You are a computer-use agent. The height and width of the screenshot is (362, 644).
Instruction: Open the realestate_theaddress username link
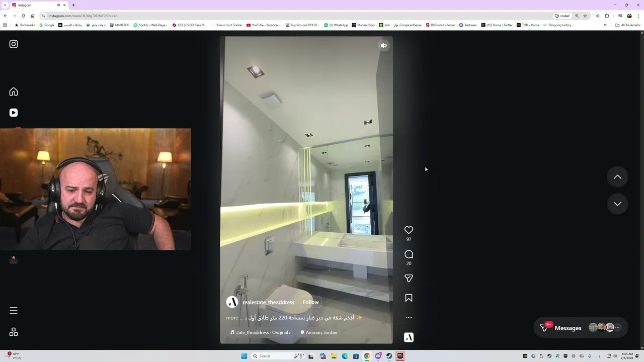268,302
